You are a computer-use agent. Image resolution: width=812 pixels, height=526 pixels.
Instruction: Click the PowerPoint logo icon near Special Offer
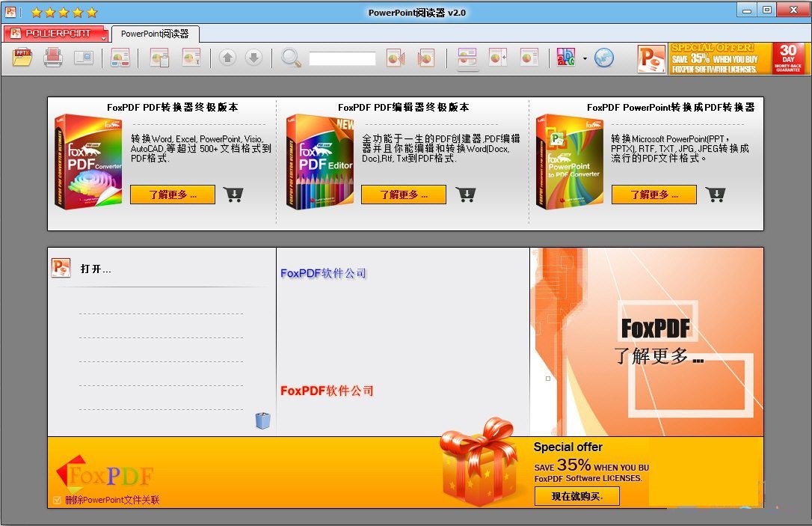pyautogui.click(x=651, y=59)
